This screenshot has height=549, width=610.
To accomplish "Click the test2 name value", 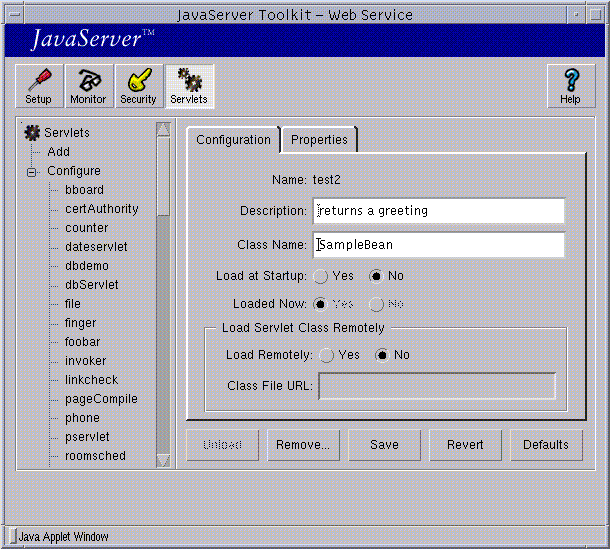I will [x=326, y=180].
